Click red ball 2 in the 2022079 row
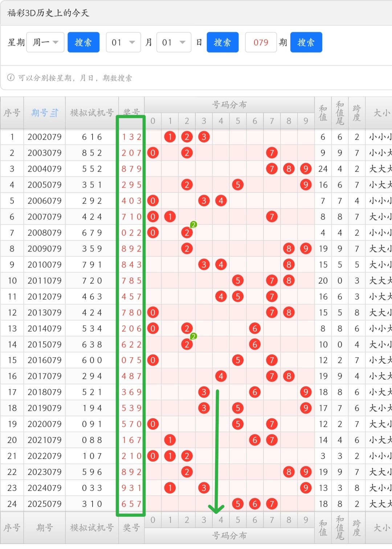This screenshot has width=392, height=549. (x=187, y=456)
